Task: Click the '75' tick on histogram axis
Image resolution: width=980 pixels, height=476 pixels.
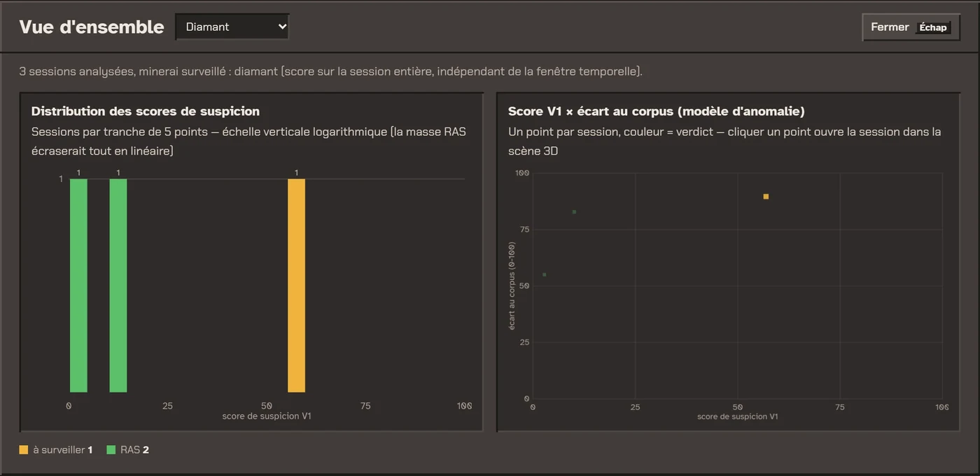Action: point(365,406)
